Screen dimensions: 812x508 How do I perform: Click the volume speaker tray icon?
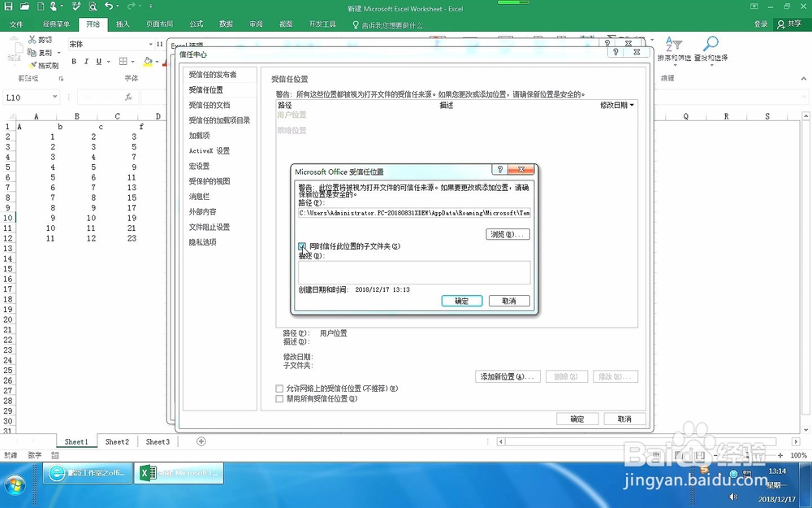(732, 497)
